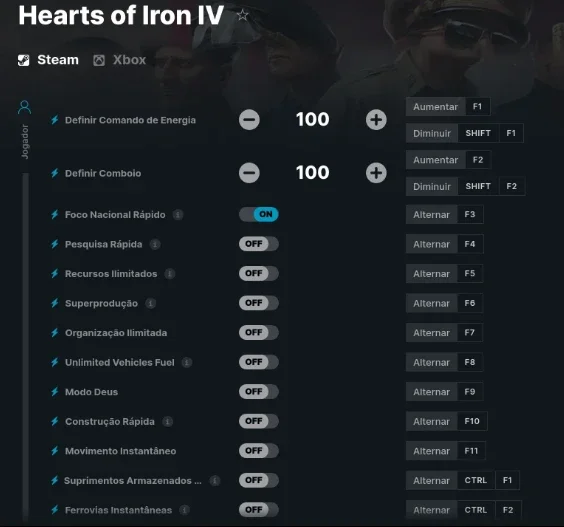Open info icon beside Superprodução
This screenshot has width=564, height=527.
(150, 303)
